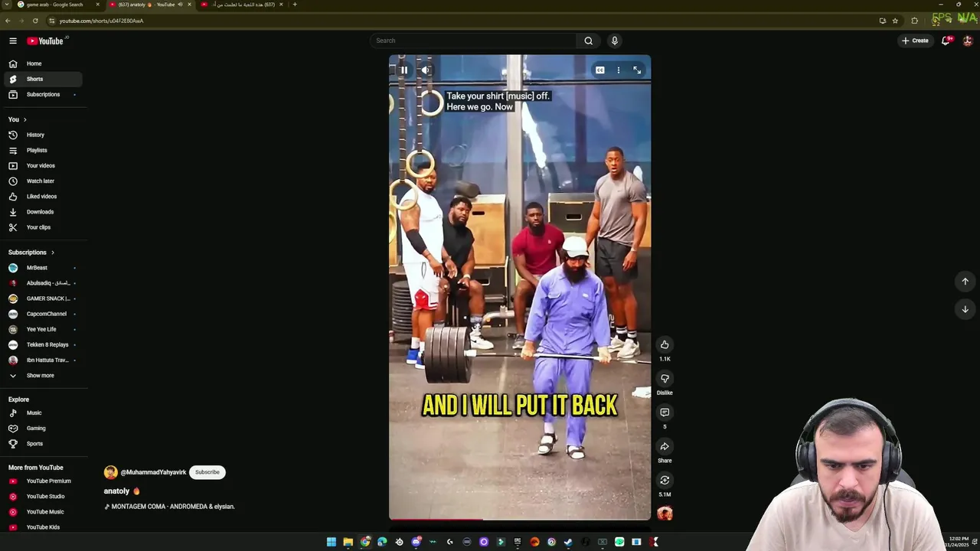Pause the Shorts video
The image size is (980, 551).
403,70
